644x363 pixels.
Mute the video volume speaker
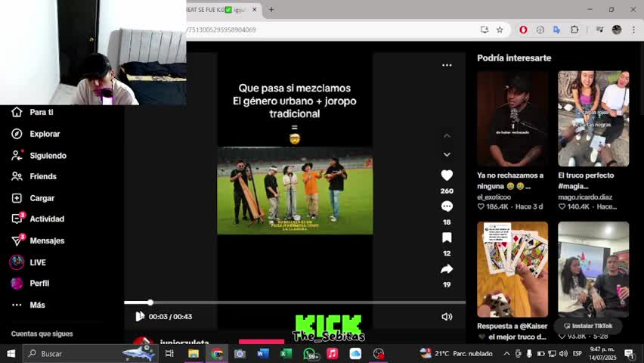pyautogui.click(x=447, y=317)
